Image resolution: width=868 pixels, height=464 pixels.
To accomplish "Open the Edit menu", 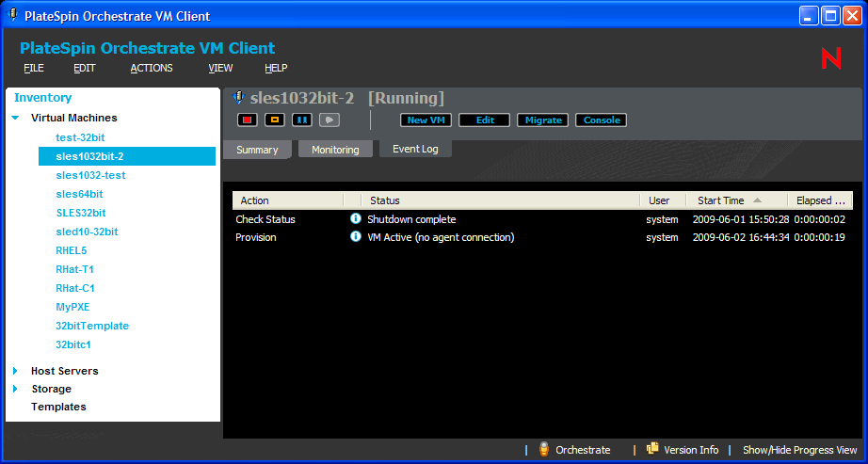I will pyautogui.click(x=85, y=68).
